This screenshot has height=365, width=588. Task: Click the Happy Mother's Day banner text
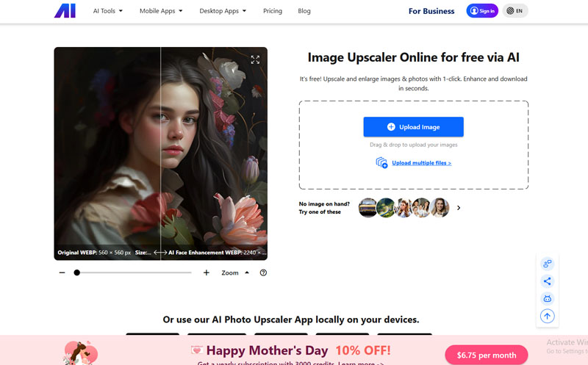(x=267, y=350)
